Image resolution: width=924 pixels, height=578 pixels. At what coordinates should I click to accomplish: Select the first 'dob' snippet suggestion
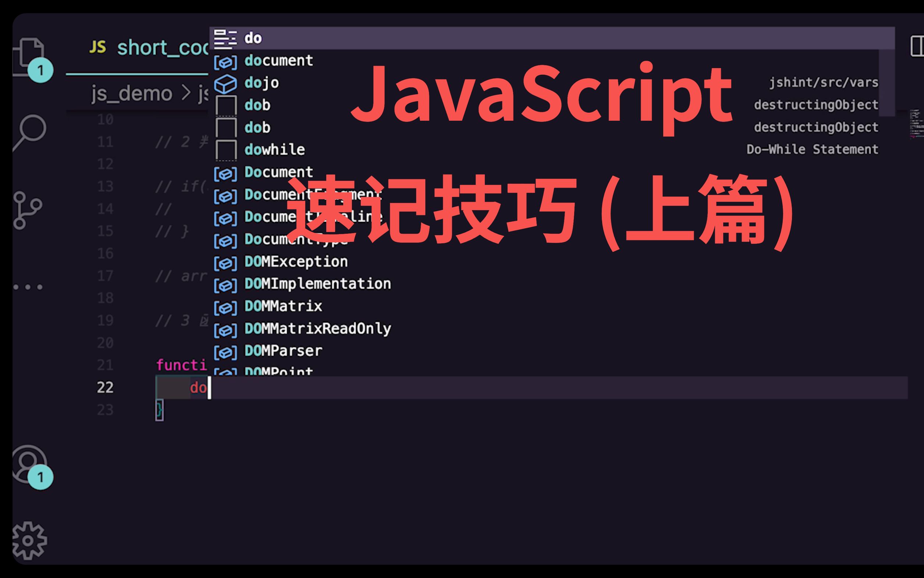[x=544, y=105]
